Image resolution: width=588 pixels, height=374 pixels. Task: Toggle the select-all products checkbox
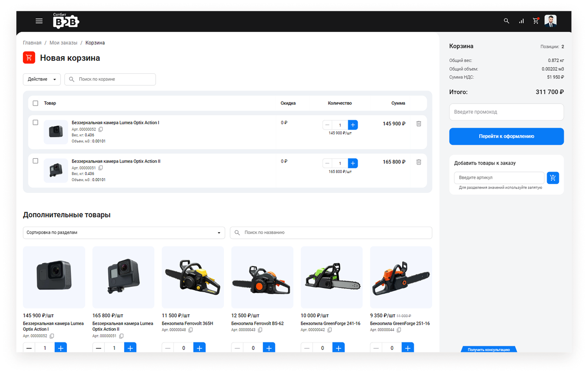click(x=35, y=103)
